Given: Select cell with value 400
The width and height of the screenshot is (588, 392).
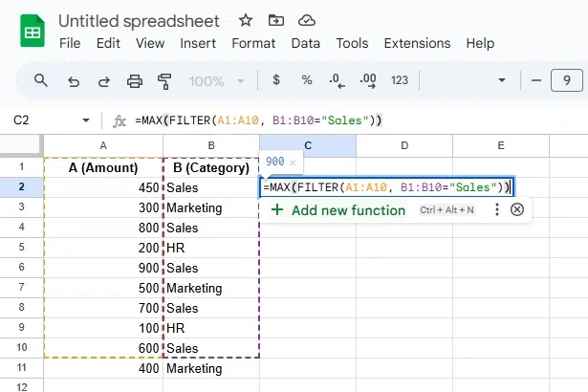Looking at the screenshot, I should point(103,368).
